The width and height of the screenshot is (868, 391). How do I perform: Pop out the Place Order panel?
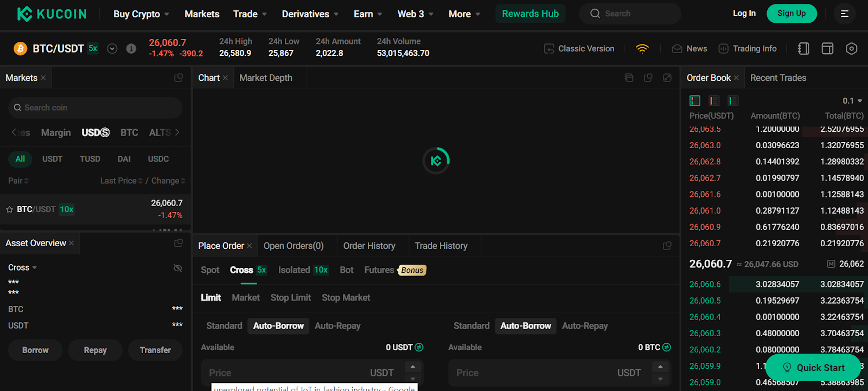667,246
